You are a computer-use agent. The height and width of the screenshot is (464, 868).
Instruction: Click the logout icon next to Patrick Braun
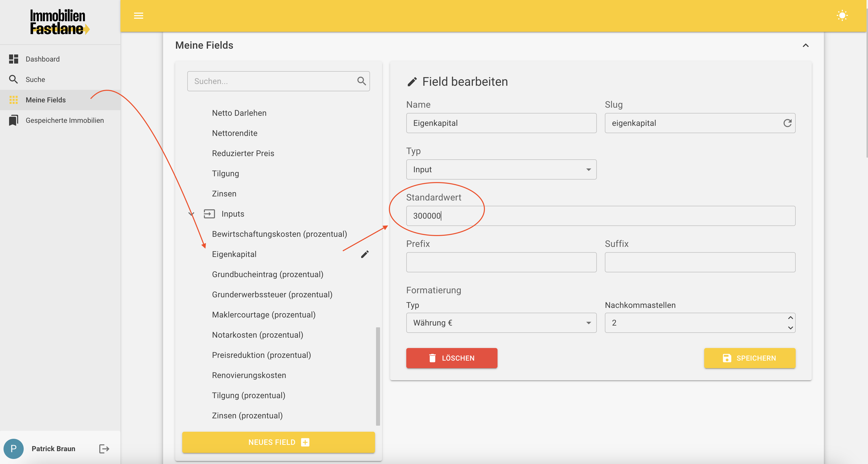pos(104,448)
